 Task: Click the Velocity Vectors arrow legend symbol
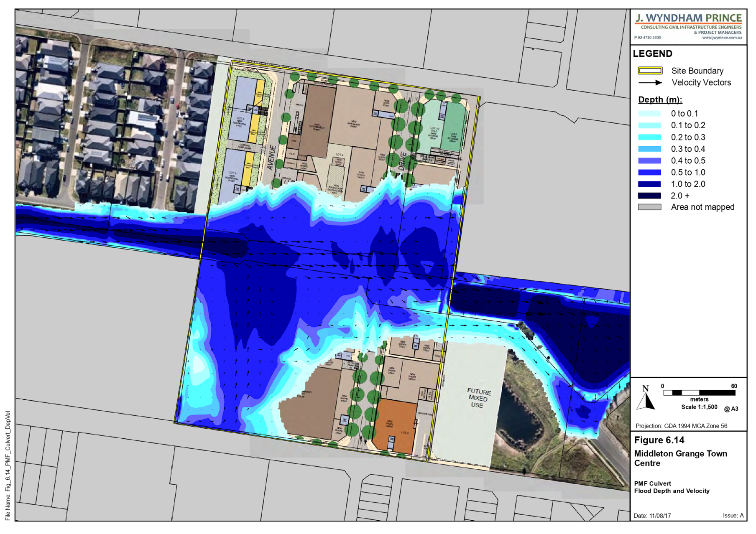(x=650, y=83)
